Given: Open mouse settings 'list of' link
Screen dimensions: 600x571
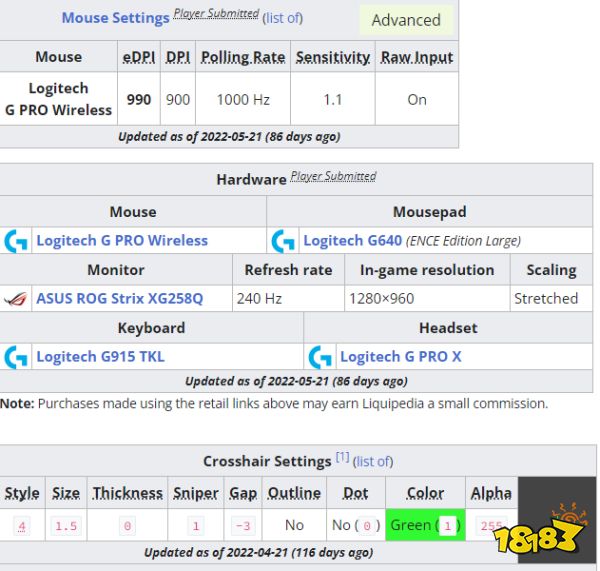Looking at the screenshot, I should tap(282, 18).
